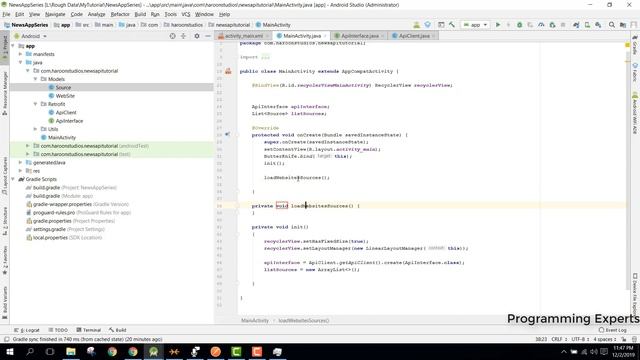Open the Build tool window button
Image resolution: width=640 pixels, height=360 pixels.
coord(118,330)
